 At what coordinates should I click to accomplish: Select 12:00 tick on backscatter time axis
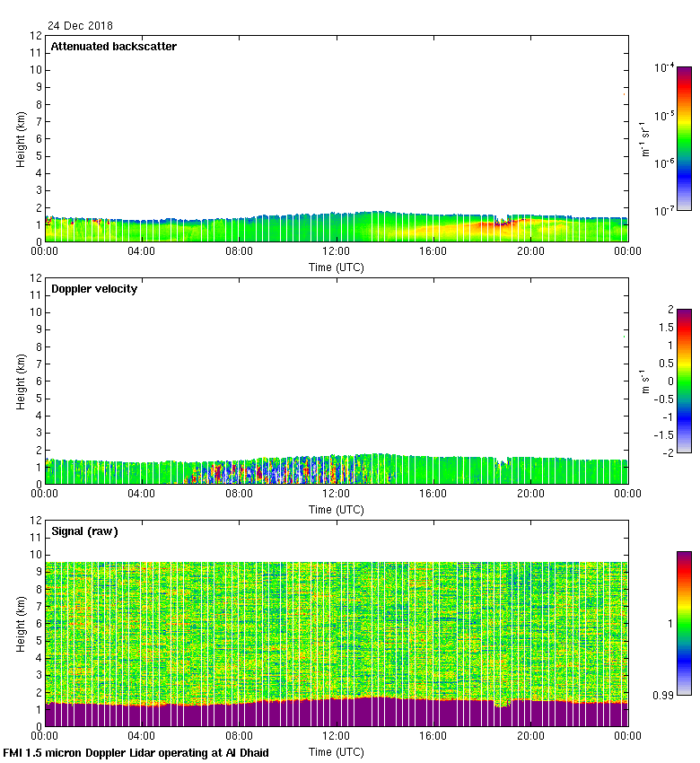point(336,252)
